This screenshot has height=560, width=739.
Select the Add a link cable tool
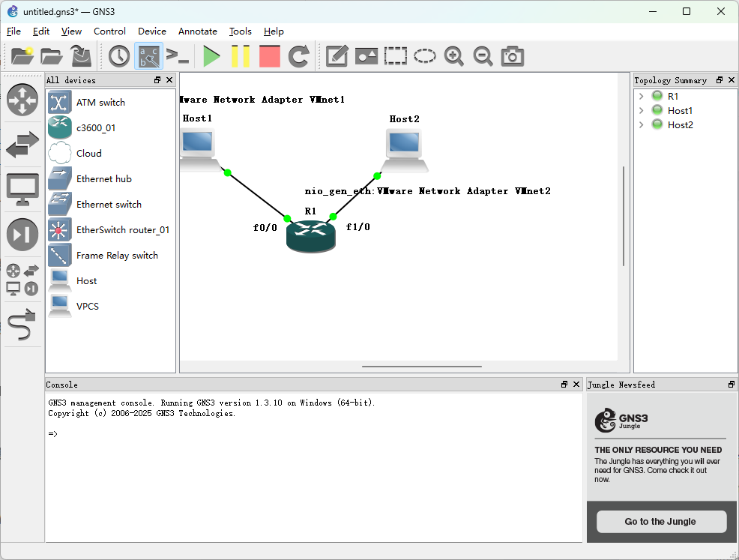22,324
